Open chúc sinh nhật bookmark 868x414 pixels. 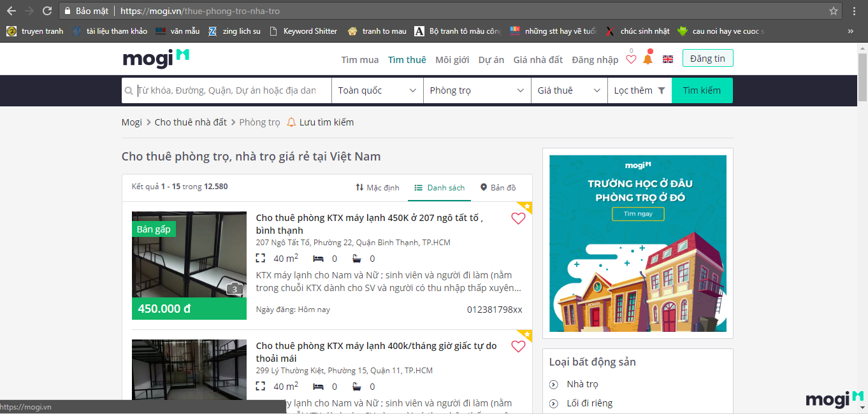coord(637,31)
